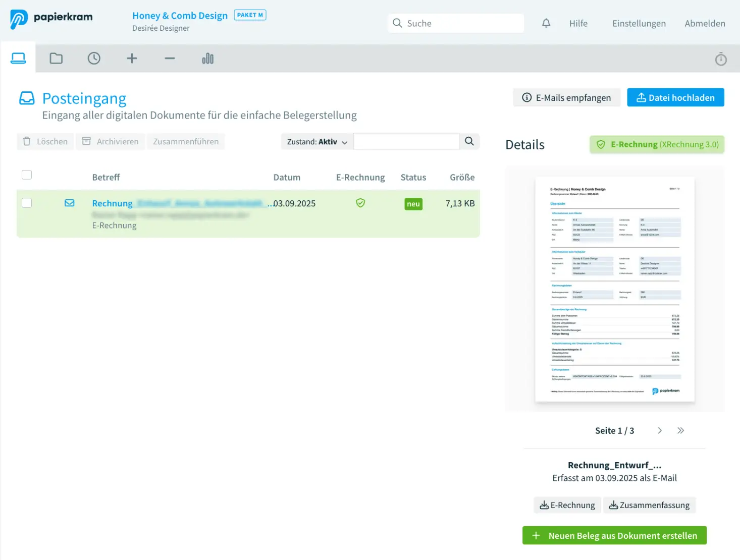Screen dimensions: 740x560
Task: Click the Zusammenführen button
Action: point(186,142)
